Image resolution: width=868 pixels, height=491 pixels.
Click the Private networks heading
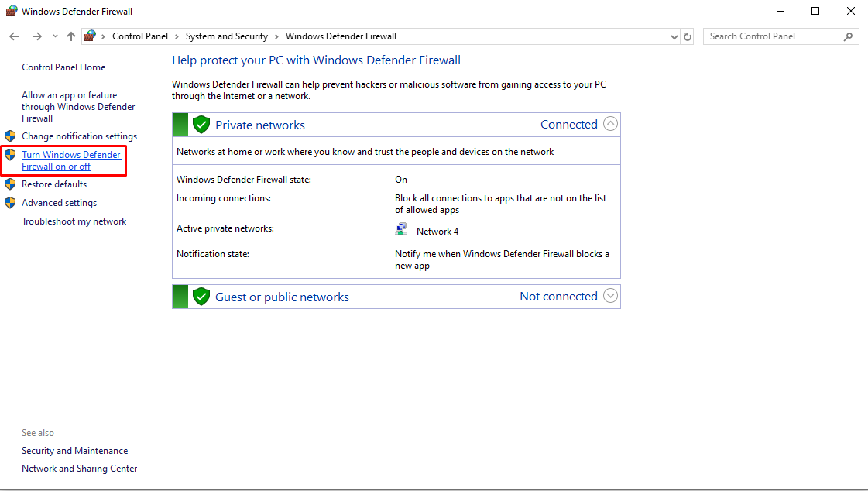point(260,125)
